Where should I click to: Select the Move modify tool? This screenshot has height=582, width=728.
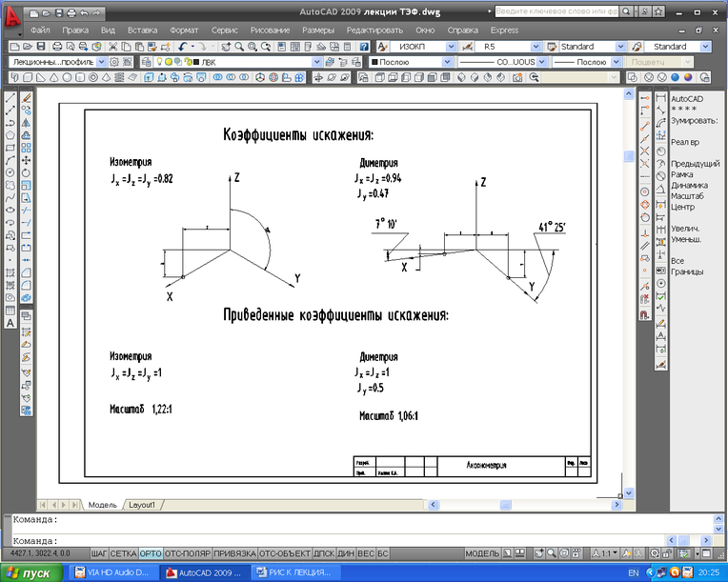tap(26, 160)
